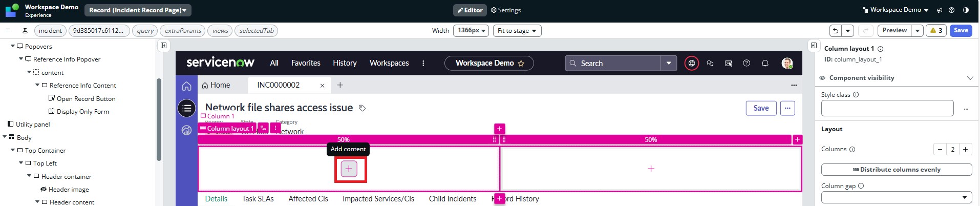
Task: Collapse the left tree panel toggle icon
Action: pos(163,46)
